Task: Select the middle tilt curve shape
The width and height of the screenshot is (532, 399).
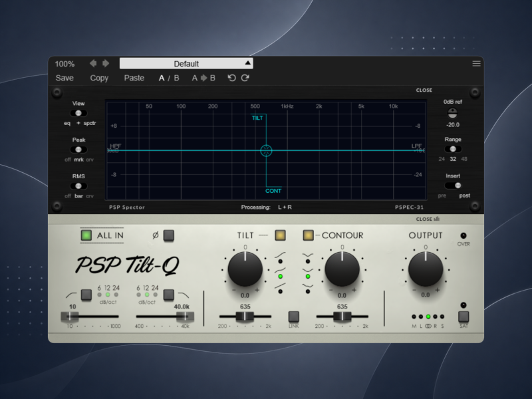Action: pyautogui.click(x=280, y=277)
